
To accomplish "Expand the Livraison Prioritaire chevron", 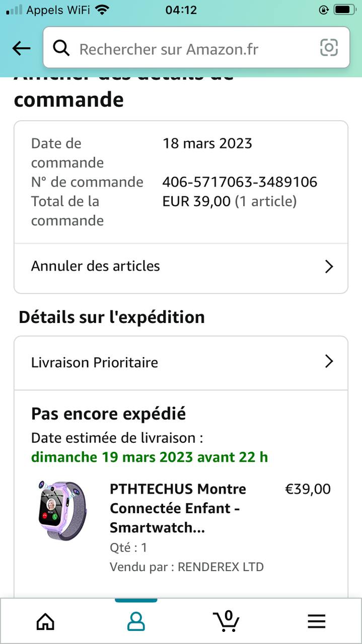I will click(329, 362).
